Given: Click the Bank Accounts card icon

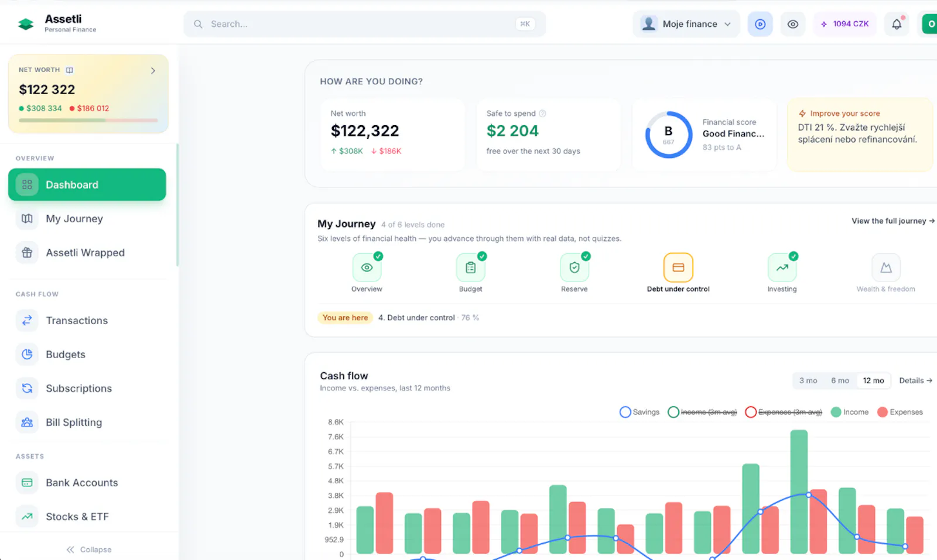Looking at the screenshot, I should (27, 483).
